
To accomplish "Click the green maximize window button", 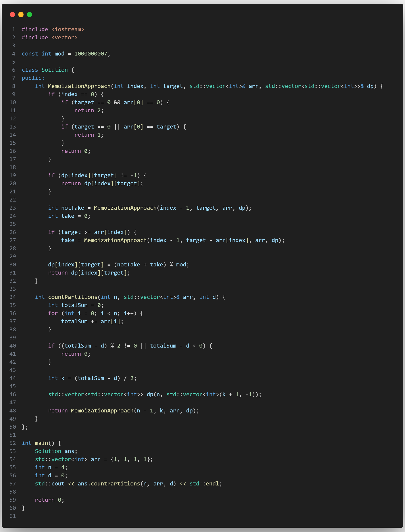I will click(29, 15).
